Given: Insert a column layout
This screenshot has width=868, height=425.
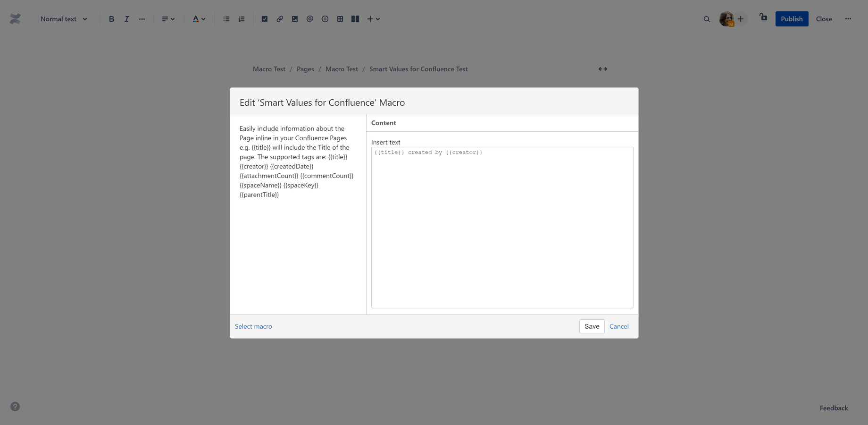Looking at the screenshot, I should click(355, 19).
